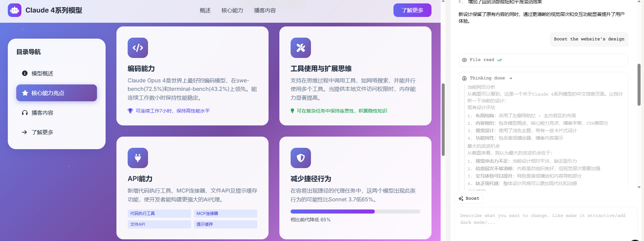This screenshot has height=241, width=644.
Task: Click the sparkle icon on the Boost button
Action: click(x=461, y=199)
